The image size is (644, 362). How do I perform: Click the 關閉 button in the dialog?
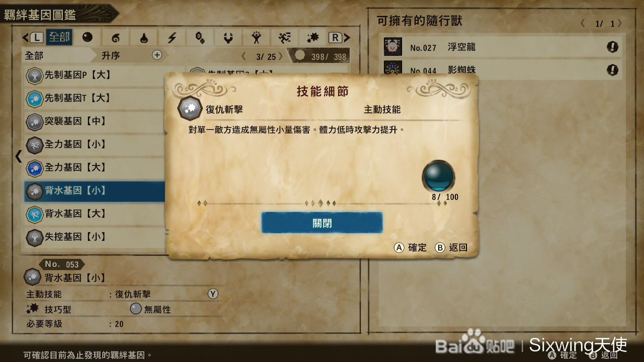[x=322, y=223]
